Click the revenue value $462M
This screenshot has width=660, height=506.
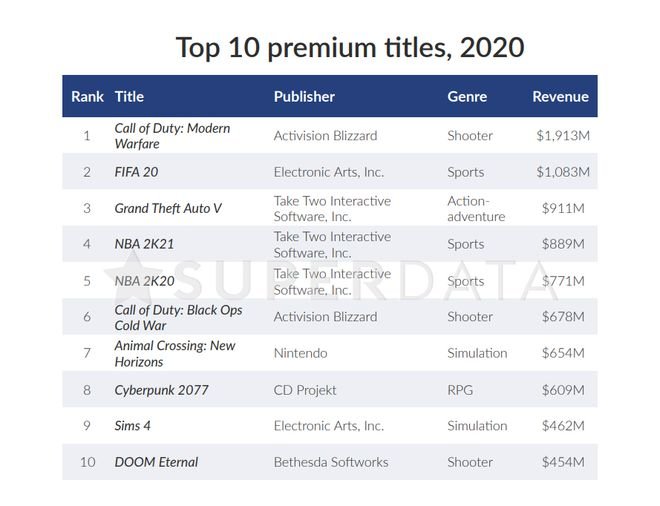click(x=563, y=426)
